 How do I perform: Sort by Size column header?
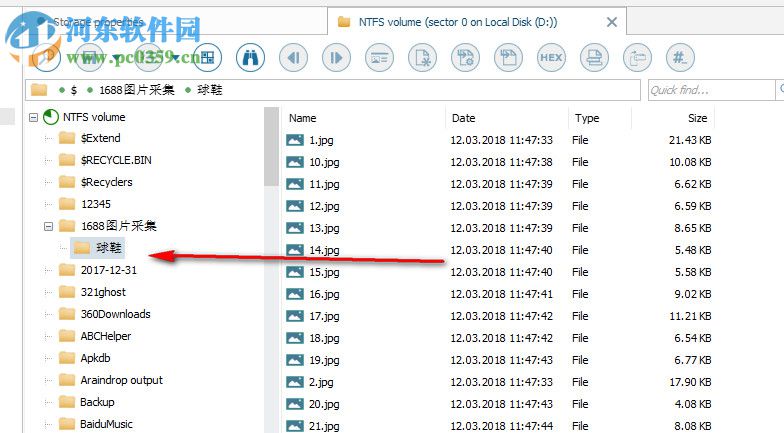[698, 118]
